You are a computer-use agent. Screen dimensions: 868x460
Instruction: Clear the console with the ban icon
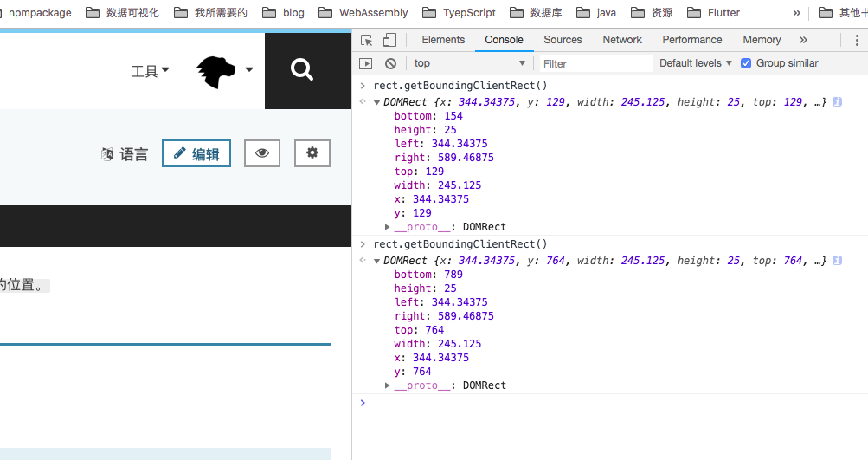[x=391, y=63]
